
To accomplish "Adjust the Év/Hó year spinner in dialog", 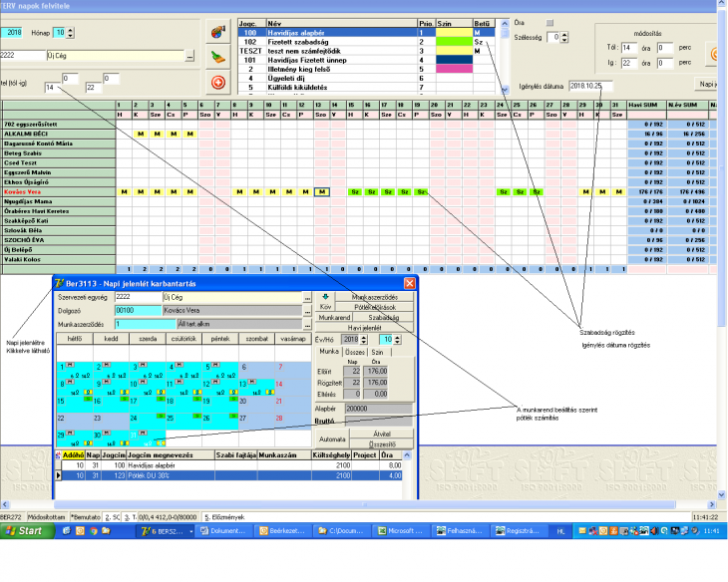I will pyautogui.click(x=361, y=340).
